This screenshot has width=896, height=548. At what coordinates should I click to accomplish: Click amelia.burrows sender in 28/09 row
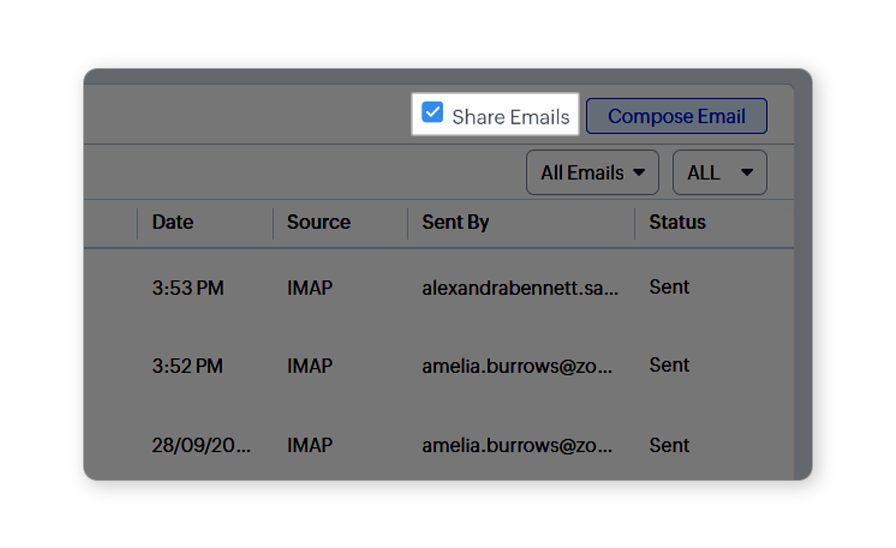tap(517, 445)
